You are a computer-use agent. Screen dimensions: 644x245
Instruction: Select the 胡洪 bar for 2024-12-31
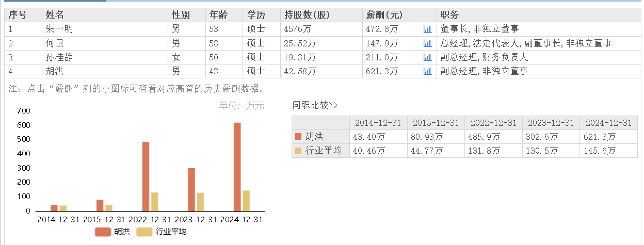[237, 167]
